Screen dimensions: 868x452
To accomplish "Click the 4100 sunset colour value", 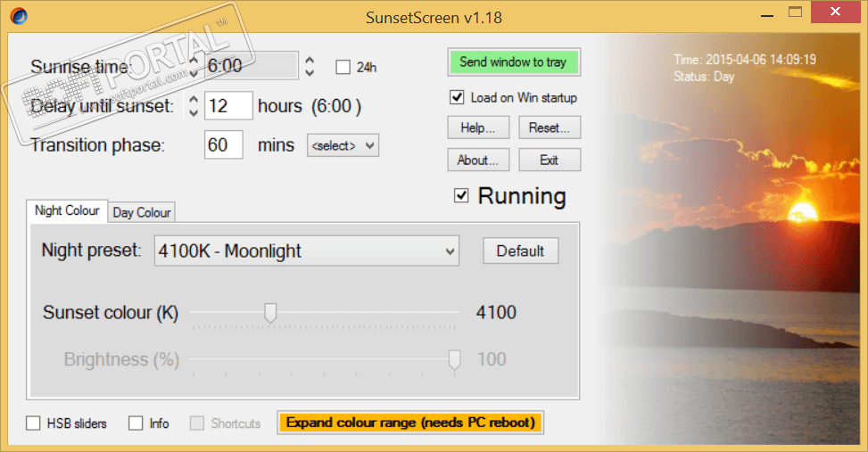I will tap(496, 313).
